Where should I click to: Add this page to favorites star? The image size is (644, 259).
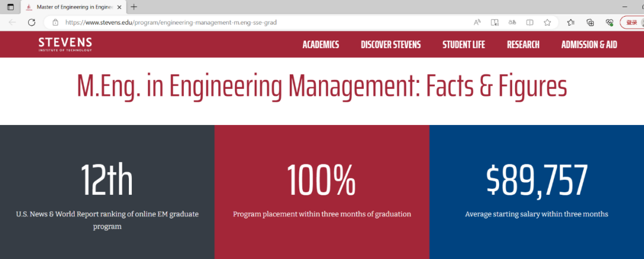(x=547, y=23)
